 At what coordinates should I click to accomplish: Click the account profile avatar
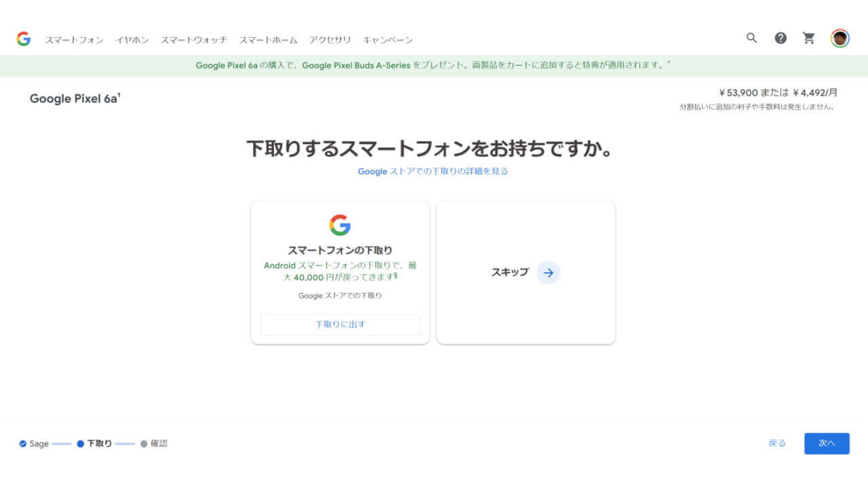pyautogui.click(x=840, y=39)
